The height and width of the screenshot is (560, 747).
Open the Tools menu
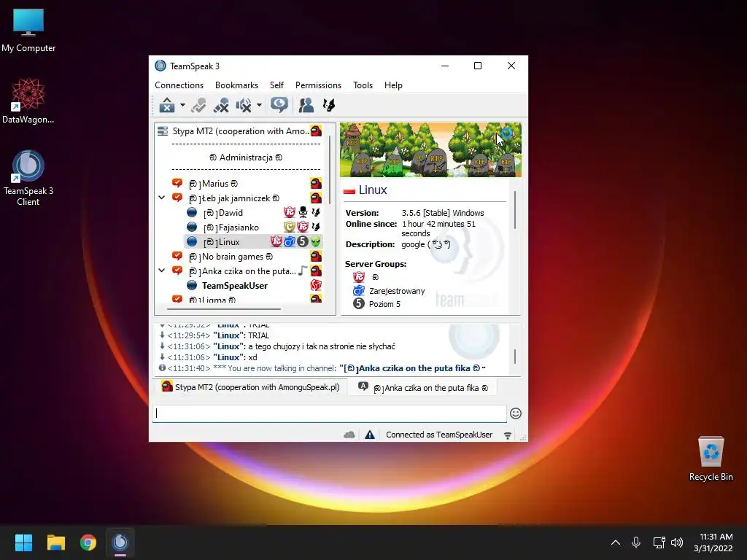coord(363,85)
